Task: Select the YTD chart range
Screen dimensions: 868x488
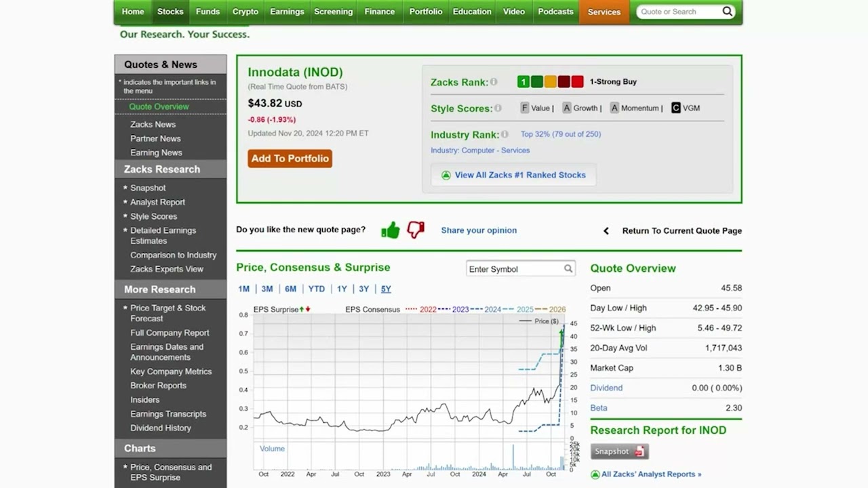Action: (x=317, y=289)
